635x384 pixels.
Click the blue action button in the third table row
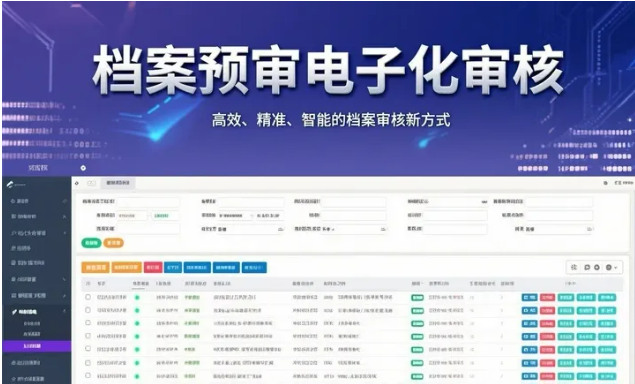click(x=529, y=324)
